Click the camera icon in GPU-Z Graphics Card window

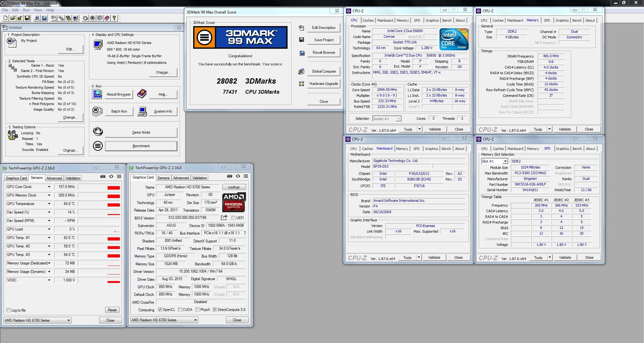230,176
